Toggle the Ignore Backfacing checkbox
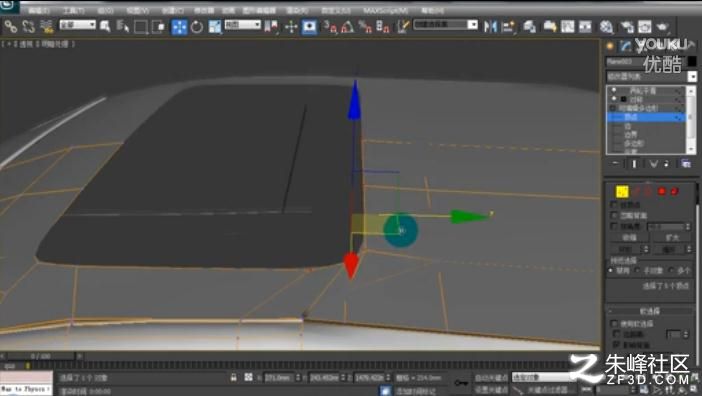The height and width of the screenshot is (396, 702). coord(614,215)
